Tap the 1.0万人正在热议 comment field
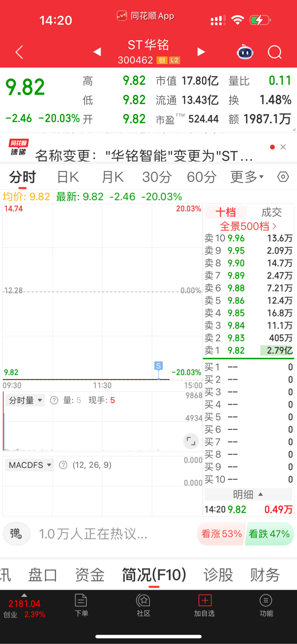This screenshot has width=297, height=644. [93, 534]
